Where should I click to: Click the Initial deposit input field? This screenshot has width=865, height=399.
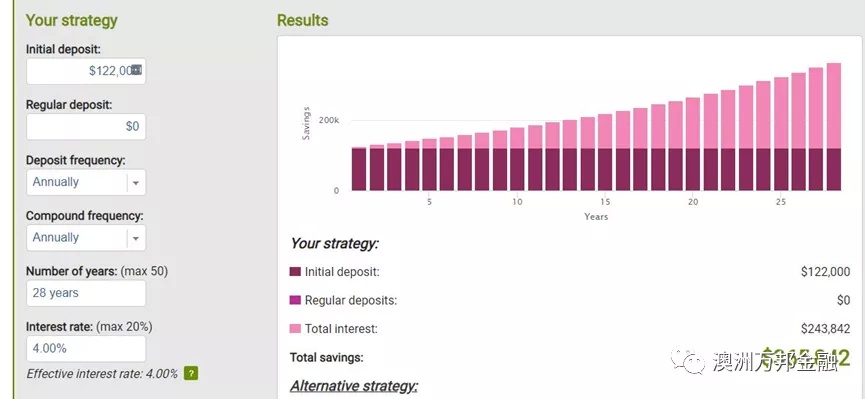pyautogui.click(x=86, y=71)
